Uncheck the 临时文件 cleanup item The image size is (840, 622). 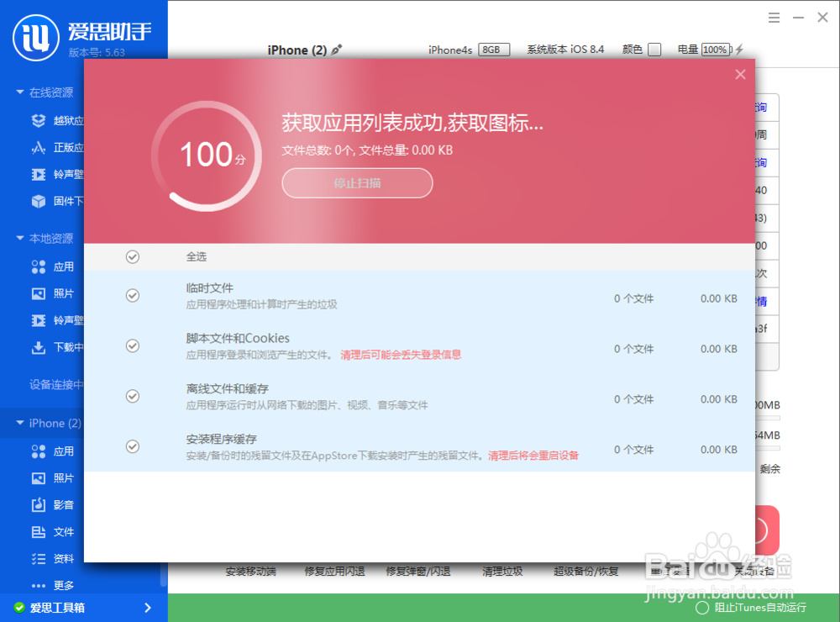pos(132,295)
